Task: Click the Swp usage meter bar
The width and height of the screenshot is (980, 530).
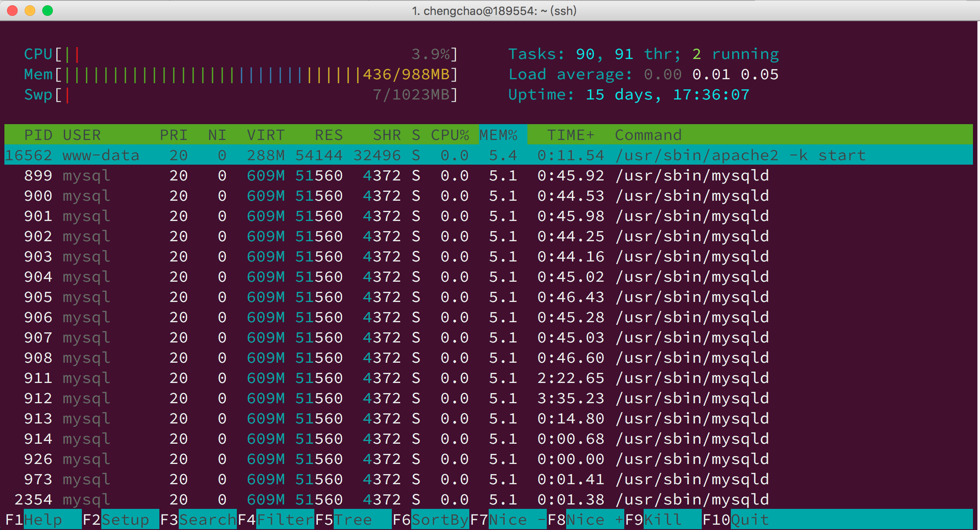Action: pyautogui.click(x=241, y=95)
